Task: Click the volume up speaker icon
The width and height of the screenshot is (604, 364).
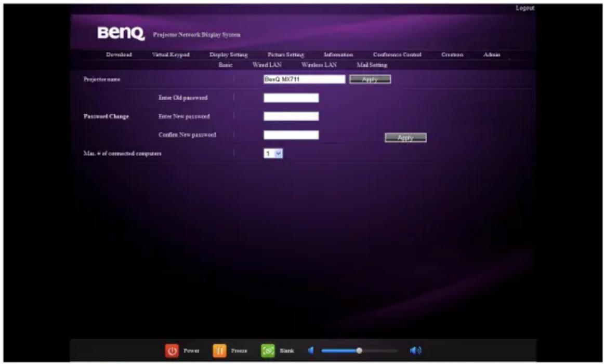Action: coord(416,350)
